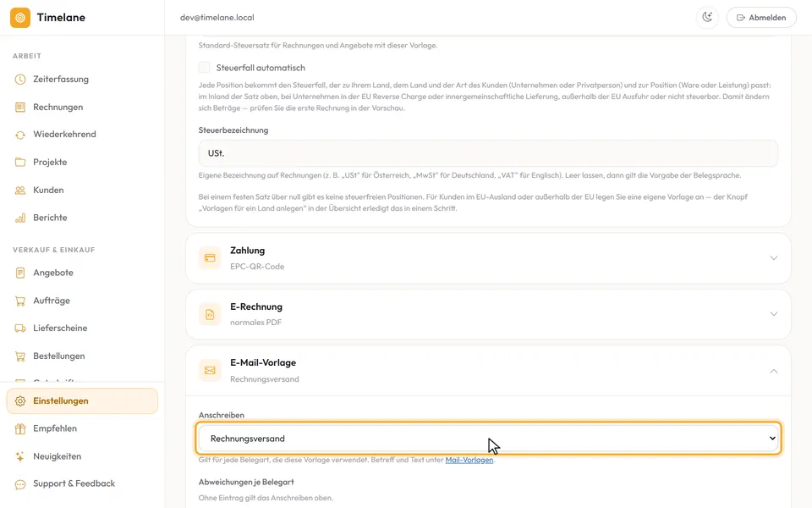Click the Abmelden button
The image size is (812, 508).
(761, 17)
